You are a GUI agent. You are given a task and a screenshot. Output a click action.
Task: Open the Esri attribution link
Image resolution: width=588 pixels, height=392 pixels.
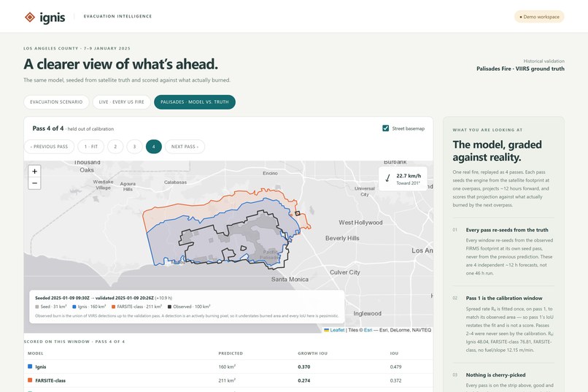[368, 330]
